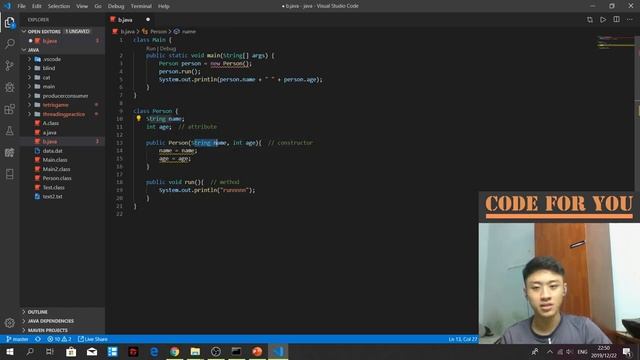The height and width of the screenshot is (360, 640).
Task: Open the Terminal menu
Action: (x=141, y=6)
